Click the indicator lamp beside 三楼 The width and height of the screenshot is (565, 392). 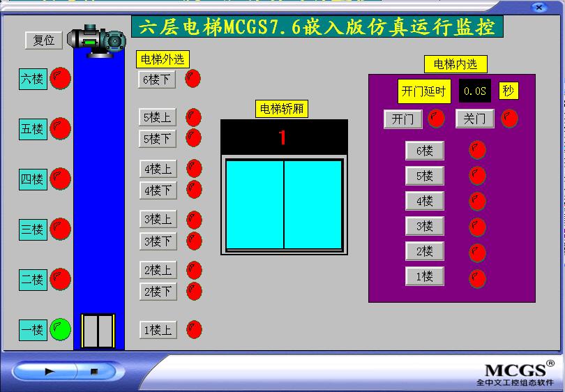60,229
